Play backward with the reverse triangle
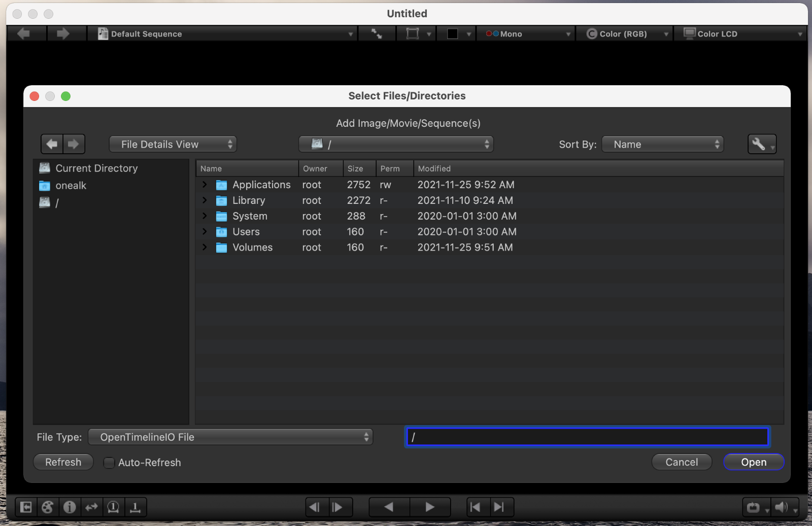Image resolution: width=812 pixels, height=526 pixels. click(389, 507)
